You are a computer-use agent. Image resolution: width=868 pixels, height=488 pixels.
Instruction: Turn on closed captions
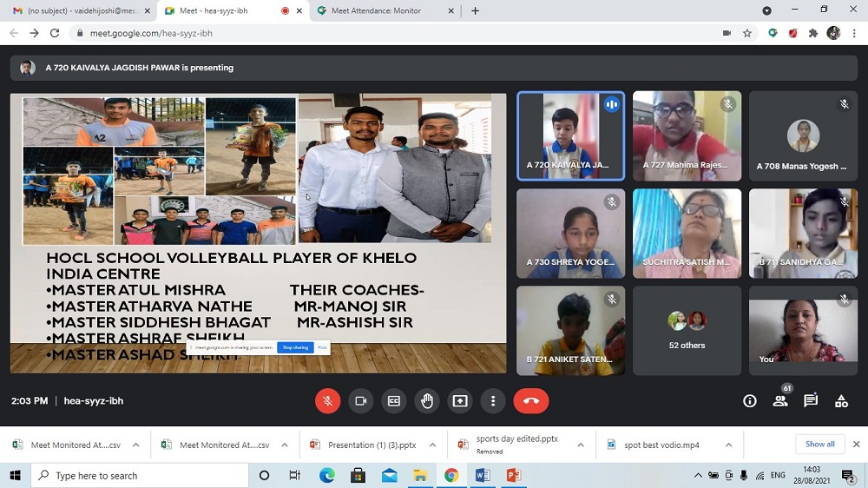[x=394, y=401]
